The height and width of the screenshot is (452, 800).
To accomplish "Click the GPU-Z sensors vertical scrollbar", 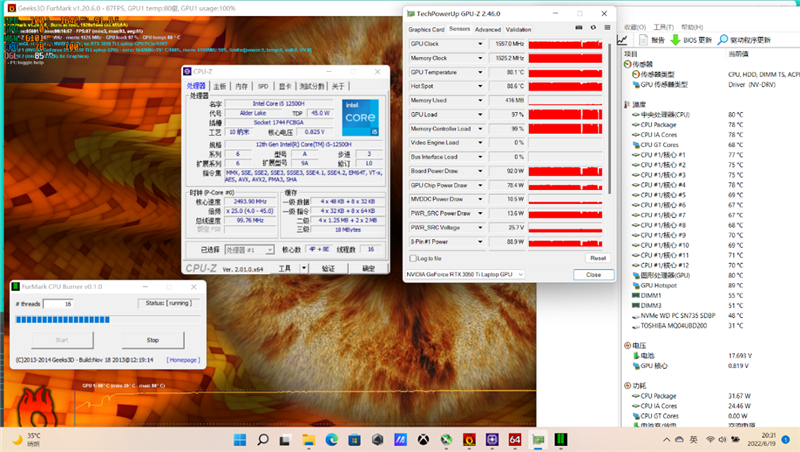I will [x=609, y=118].
